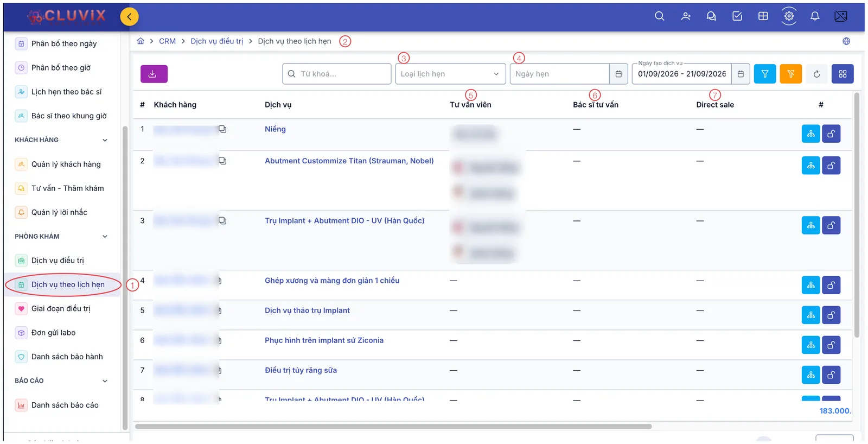
Task: Open the hierarchy button for Điều trị tủy răng sữa
Action: tap(810, 375)
